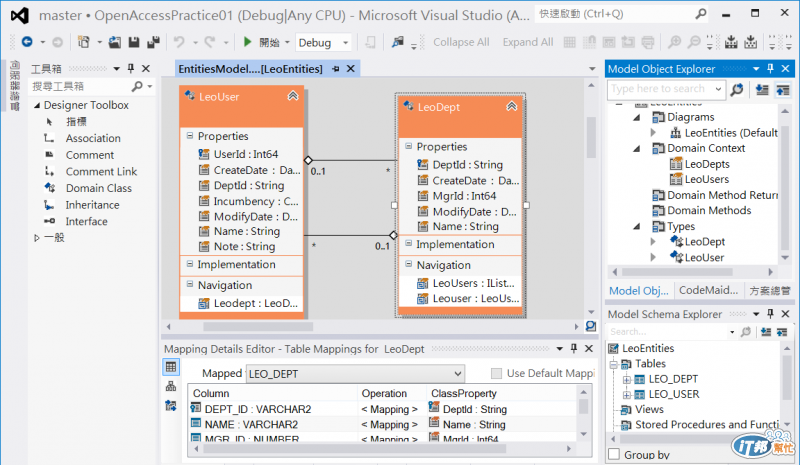Screen dimensions: 800x465
Task: Switch to the CodeMaid... panel tab
Action: [x=708, y=290]
